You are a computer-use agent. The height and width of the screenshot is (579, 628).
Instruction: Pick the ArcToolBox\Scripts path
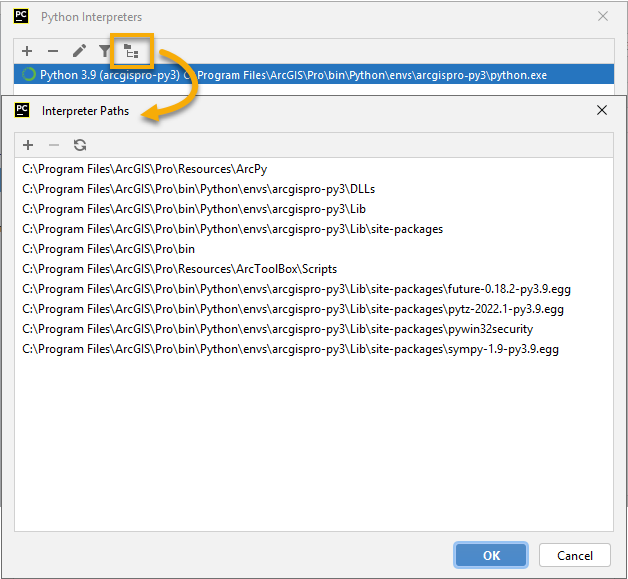(179, 269)
